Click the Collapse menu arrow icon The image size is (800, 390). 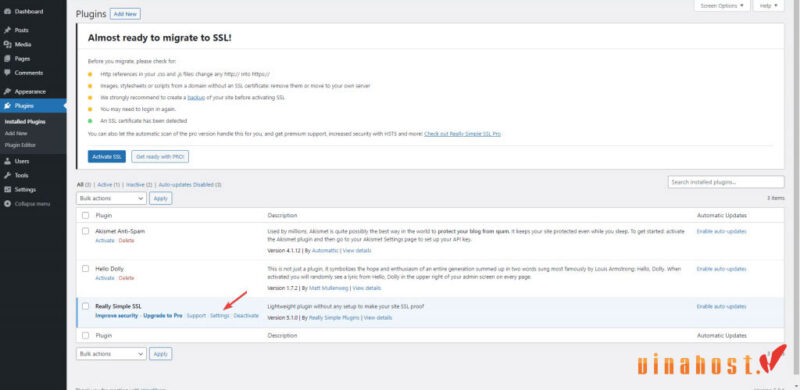tap(7, 204)
